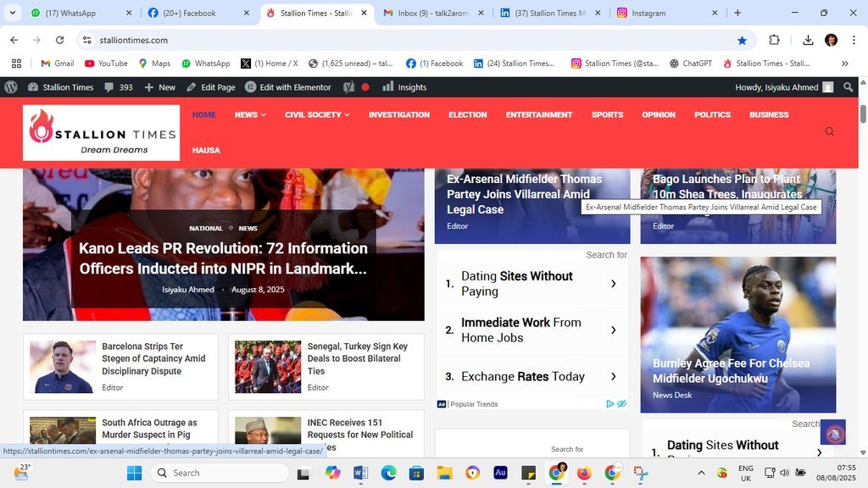Click Edit Page in the admin bar
The width and height of the screenshot is (868, 488).
[211, 87]
